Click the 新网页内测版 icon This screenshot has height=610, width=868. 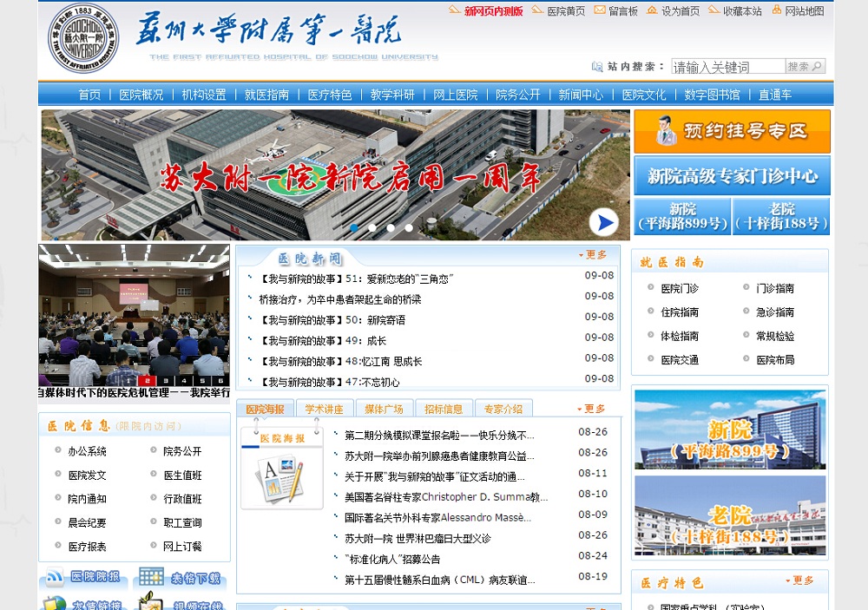click(x=455, y=10)
